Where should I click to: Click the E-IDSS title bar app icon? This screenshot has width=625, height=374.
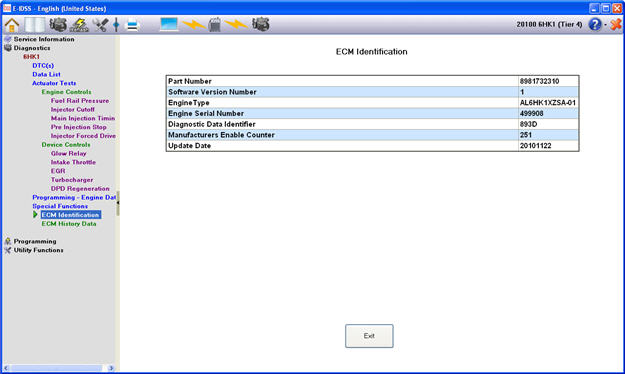coord(7,8)
